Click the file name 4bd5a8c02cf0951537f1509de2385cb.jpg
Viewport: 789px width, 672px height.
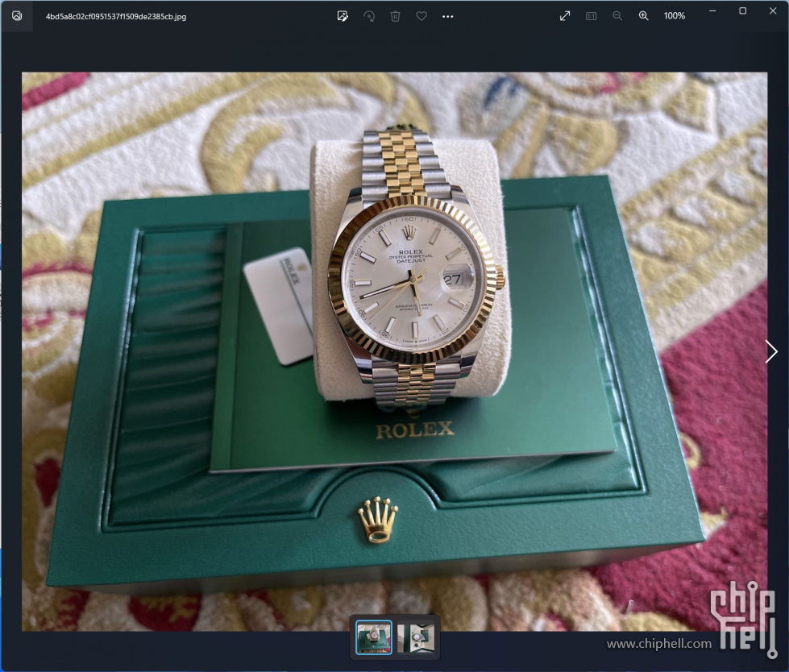[116, 17]
